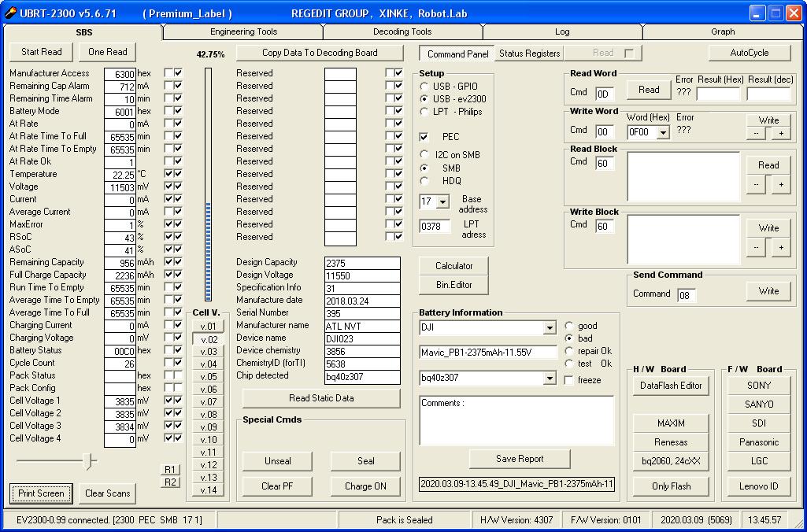Click the Clear PF button
This screenshot has height=532, width=807.
click(277, 486)
